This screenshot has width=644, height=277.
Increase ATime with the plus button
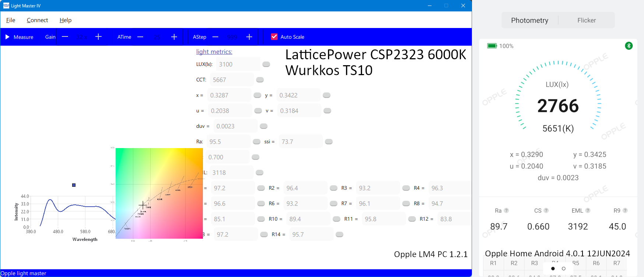[x=174, y=37]
